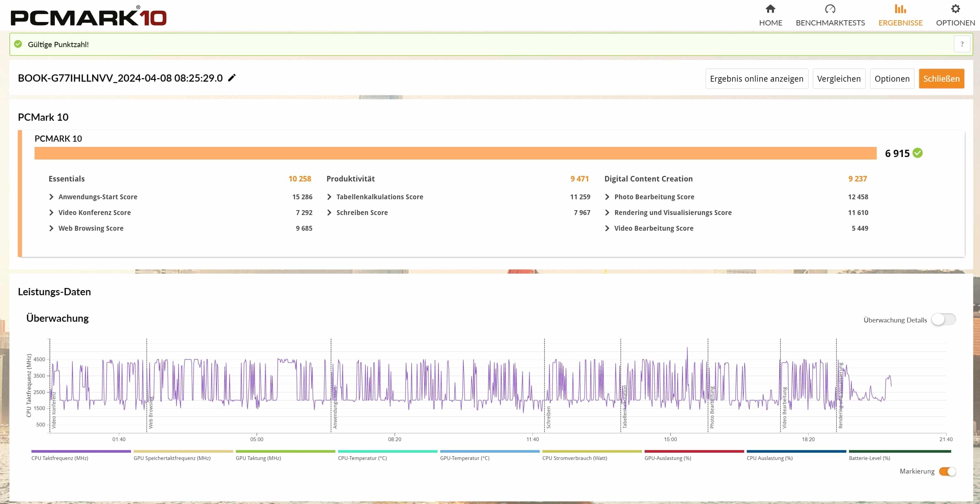Open Ergebnis online anzeigen

tap(756, 79)
